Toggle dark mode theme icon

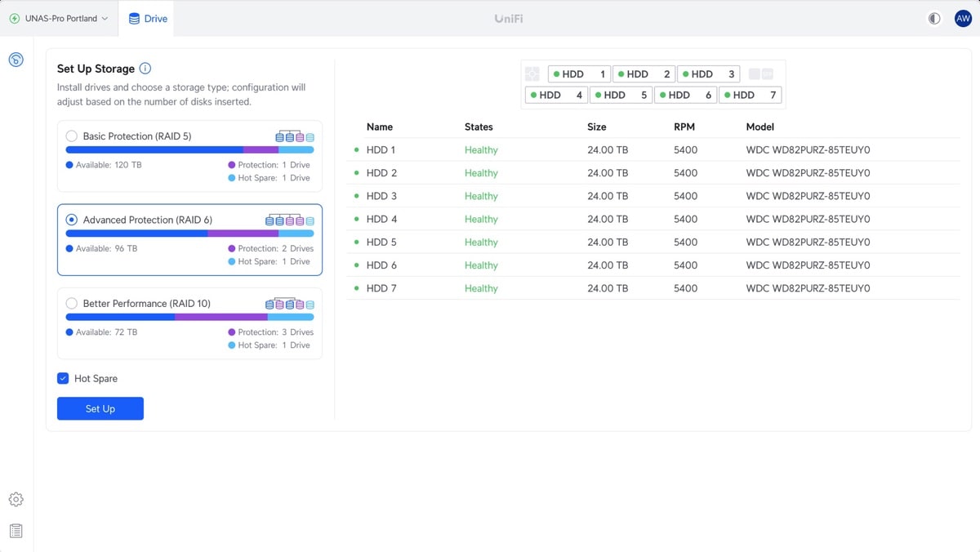(934, 18)
